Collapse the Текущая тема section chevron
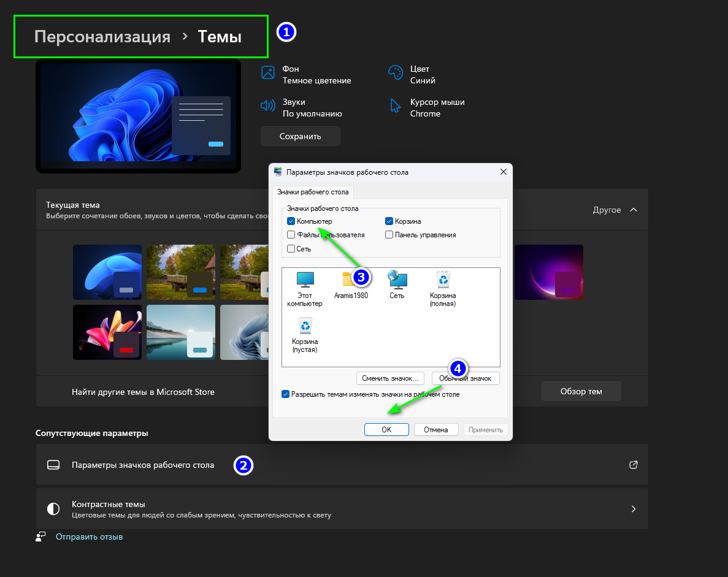728x577 pixels. (634, 210)
